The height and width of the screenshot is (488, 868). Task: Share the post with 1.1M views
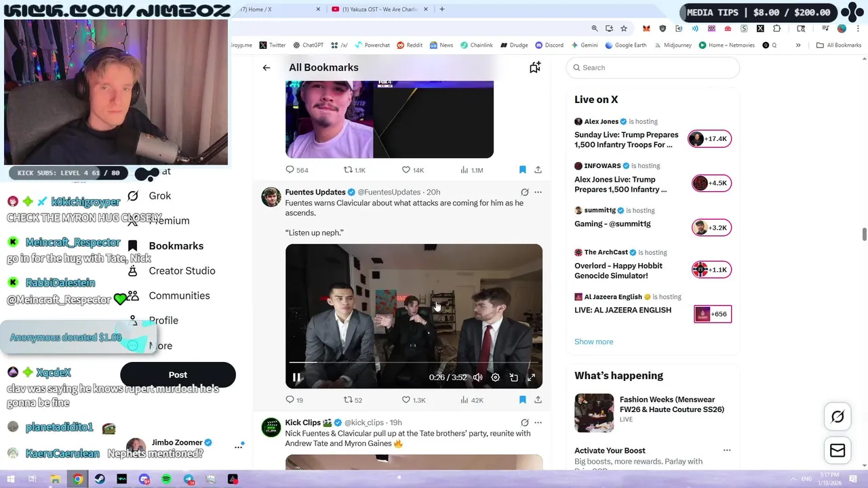point(538,170)
